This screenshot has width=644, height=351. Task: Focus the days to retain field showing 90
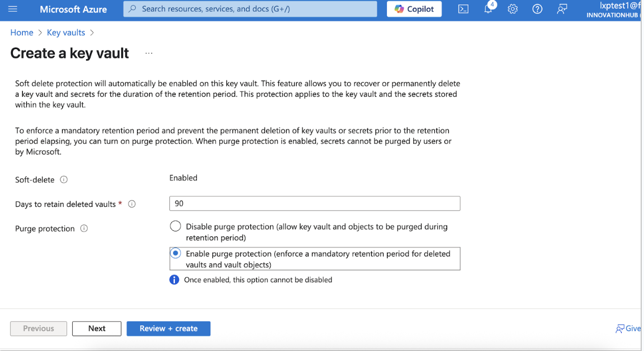tap(315, 203)
